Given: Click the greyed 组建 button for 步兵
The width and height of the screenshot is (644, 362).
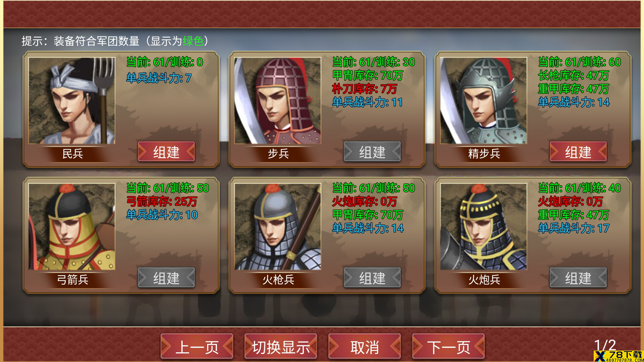Looking at the screenshot, I should pyautogui.click(x=372, y=152).
